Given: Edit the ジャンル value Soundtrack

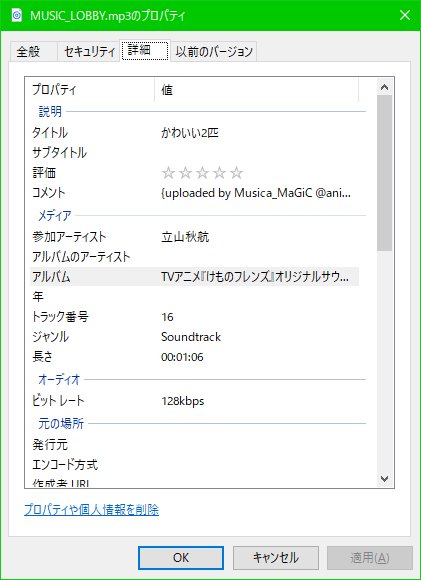Looking at the screenshot, I should click(191, 337).
